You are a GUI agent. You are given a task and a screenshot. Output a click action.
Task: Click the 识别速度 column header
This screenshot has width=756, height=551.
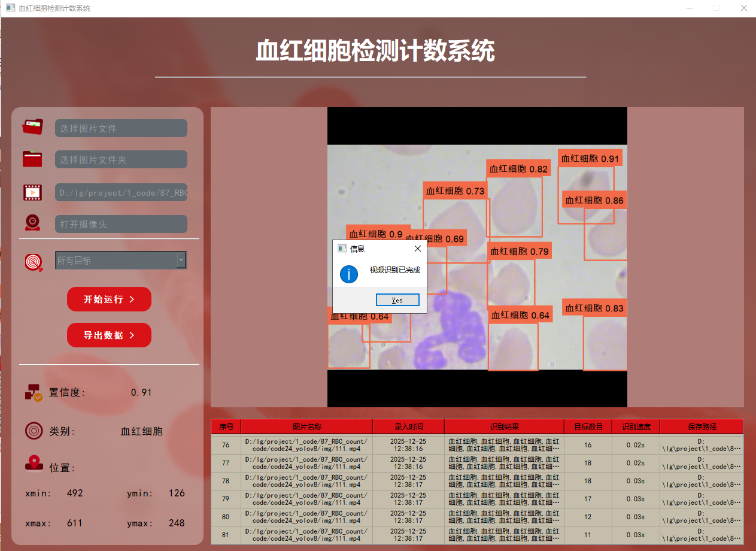[x=636, y=427]
